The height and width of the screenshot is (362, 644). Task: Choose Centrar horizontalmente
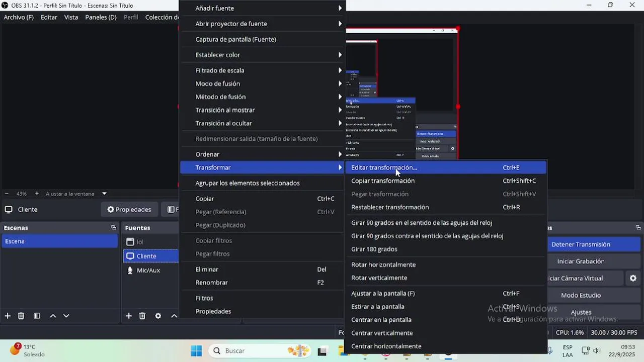click(x=446, y=346)
